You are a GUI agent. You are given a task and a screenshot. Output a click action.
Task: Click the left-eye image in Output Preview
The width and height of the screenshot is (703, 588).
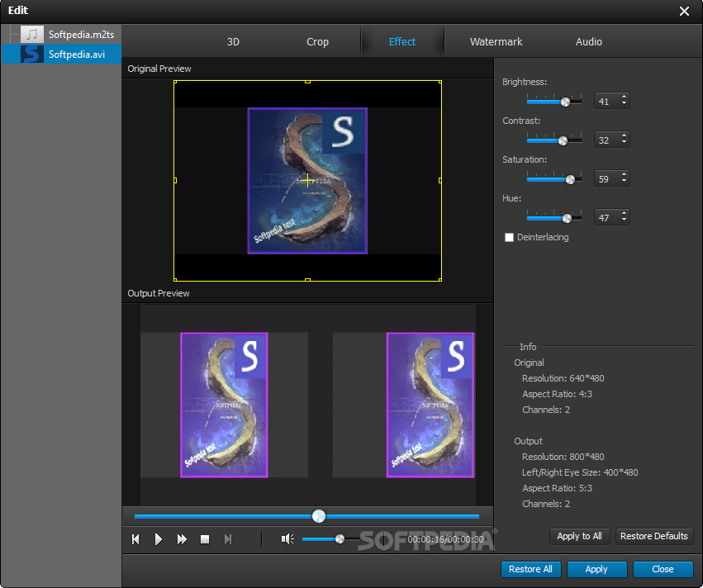pyautogui.click(x=224, y=405)
